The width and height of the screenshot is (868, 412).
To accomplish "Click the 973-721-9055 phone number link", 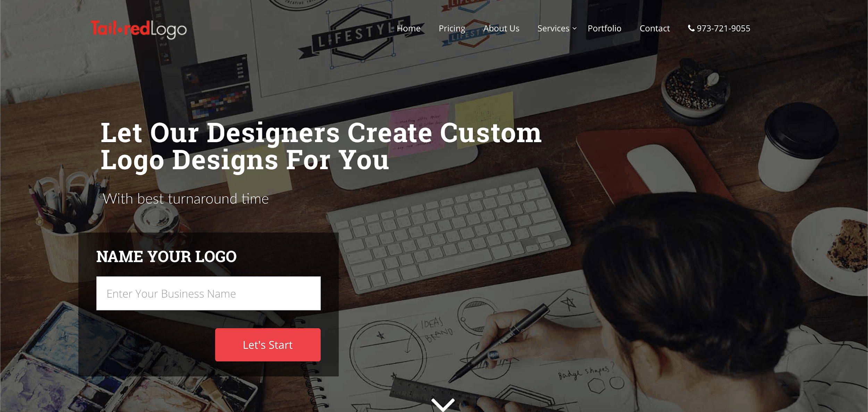I will click(x=719, y=28).
